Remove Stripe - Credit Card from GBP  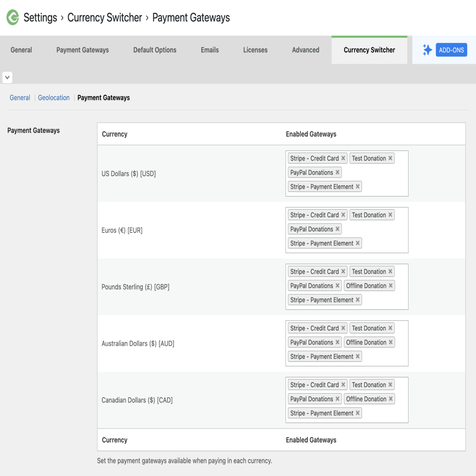point(343,271)
